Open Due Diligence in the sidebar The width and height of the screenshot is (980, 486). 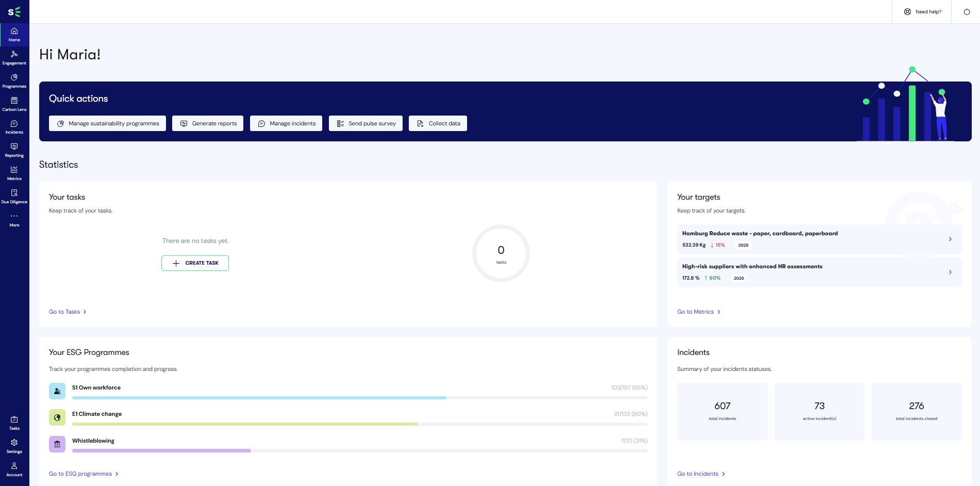point(14,196)
